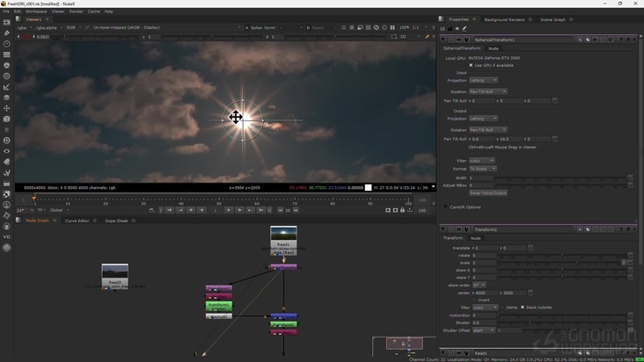Viewport: 644px width, 362px height.
Task: Play the viewer timeline forward
Action: tap(228, 210)
